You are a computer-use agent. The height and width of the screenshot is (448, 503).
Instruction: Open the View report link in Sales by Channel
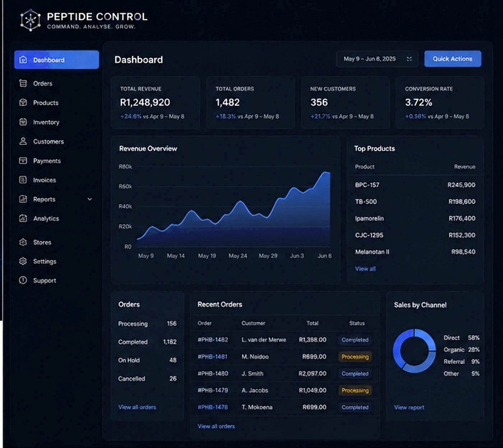409,407
